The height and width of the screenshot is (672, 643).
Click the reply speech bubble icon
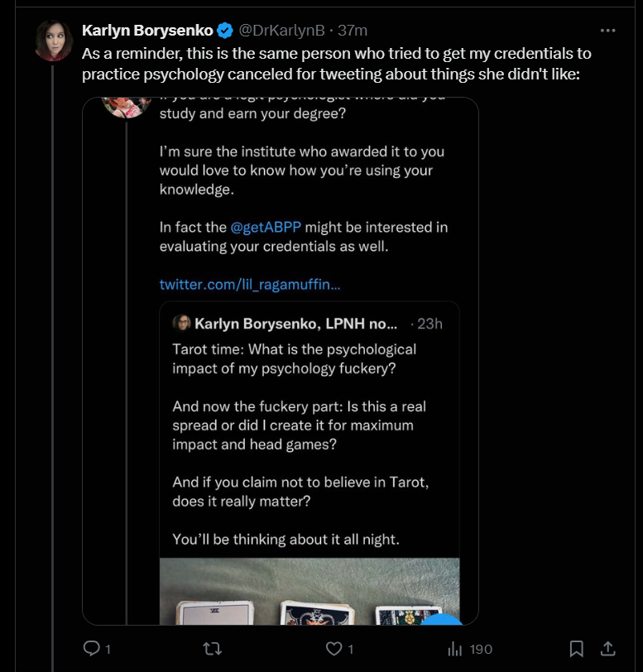91,649
